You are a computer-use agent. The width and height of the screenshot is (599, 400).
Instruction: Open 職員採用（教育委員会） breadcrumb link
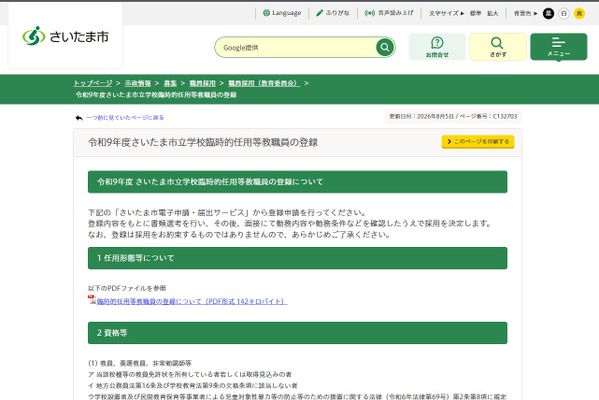click(x=264, y=83)
